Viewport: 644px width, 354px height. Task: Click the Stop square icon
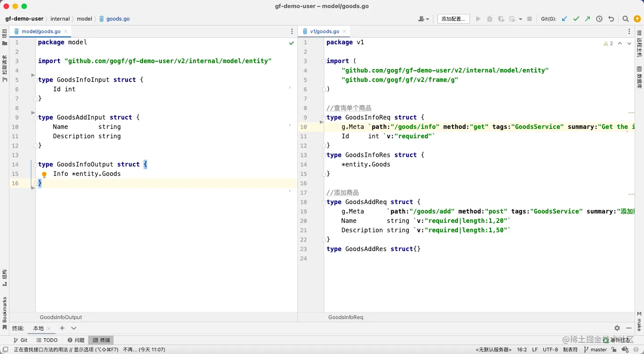(530, 19)
